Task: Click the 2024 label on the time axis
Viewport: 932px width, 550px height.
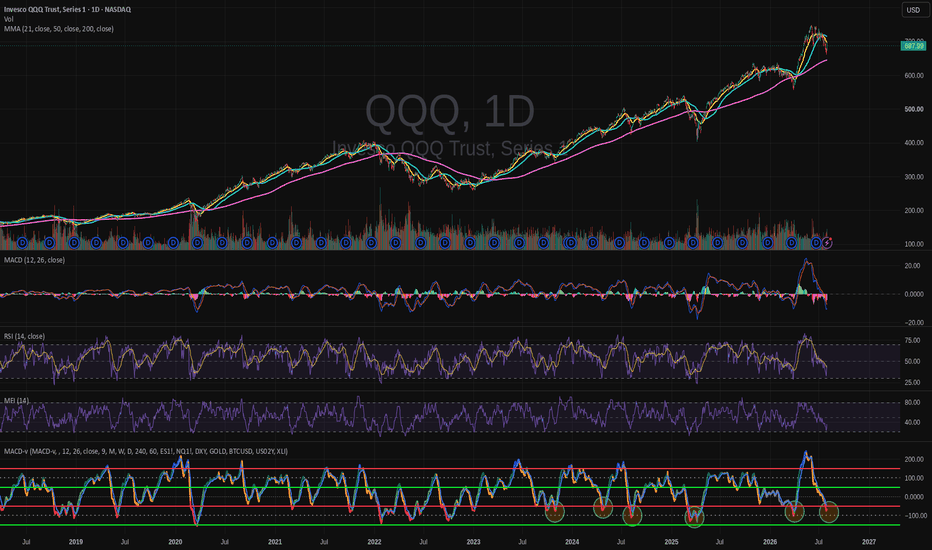Action: point(572,542)
